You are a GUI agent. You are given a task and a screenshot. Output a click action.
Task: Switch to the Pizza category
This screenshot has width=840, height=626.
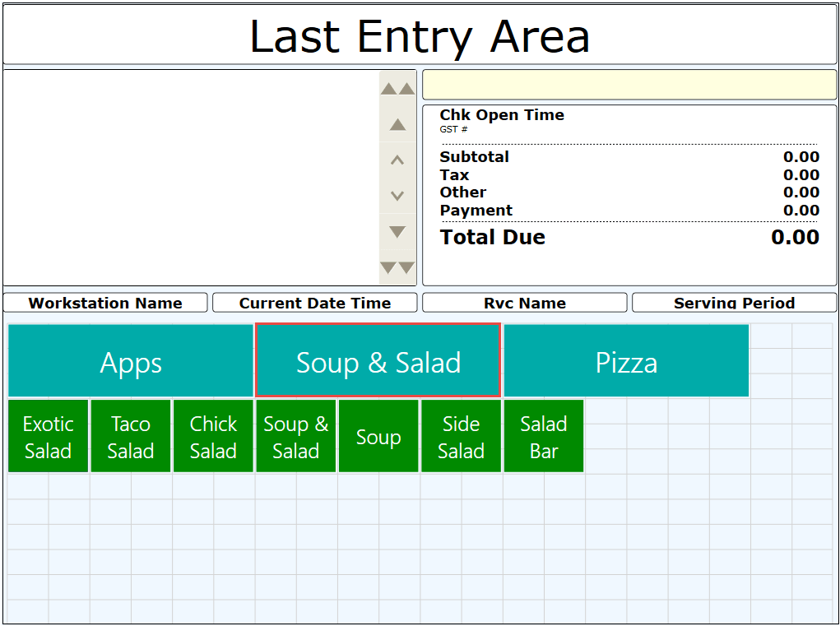pyautogui.click(x=626, y=361)
